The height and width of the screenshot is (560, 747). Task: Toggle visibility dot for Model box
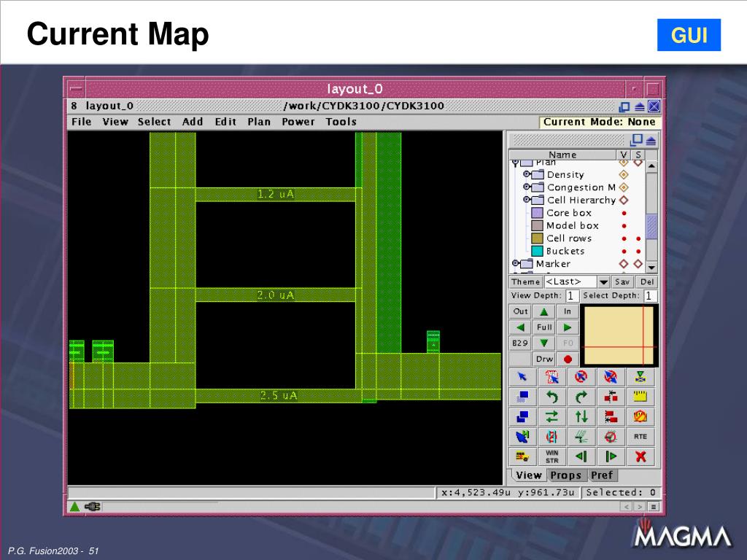click(624, 226)
